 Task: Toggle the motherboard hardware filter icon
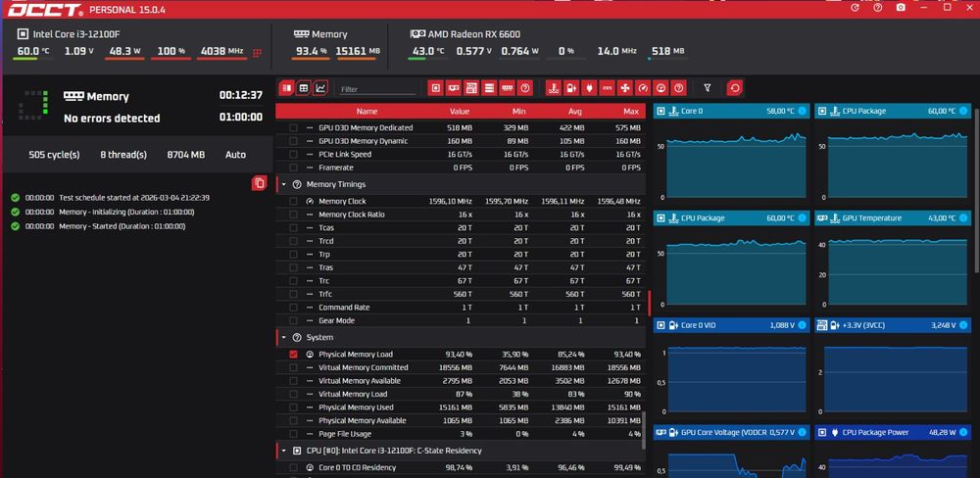point(472,88)
